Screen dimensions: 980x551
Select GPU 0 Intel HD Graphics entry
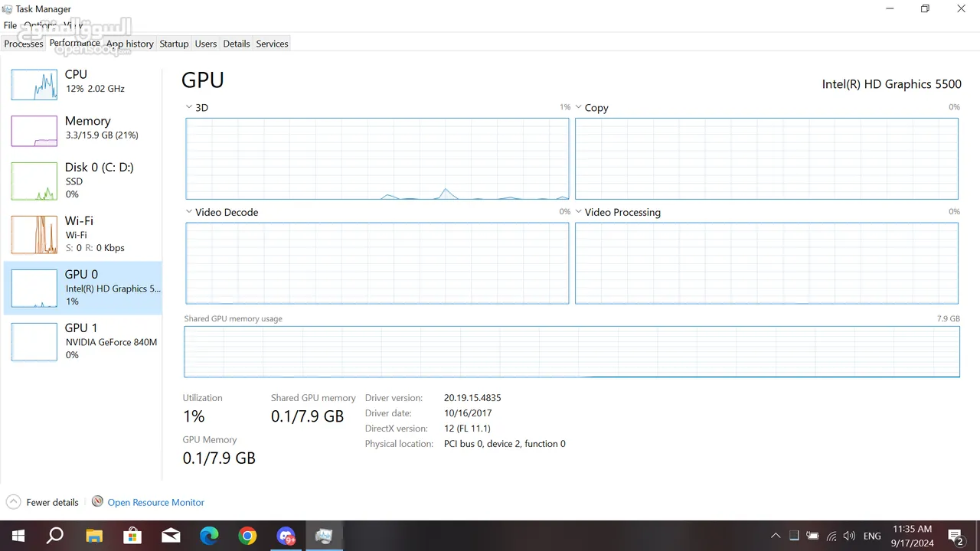click(83, 288)
